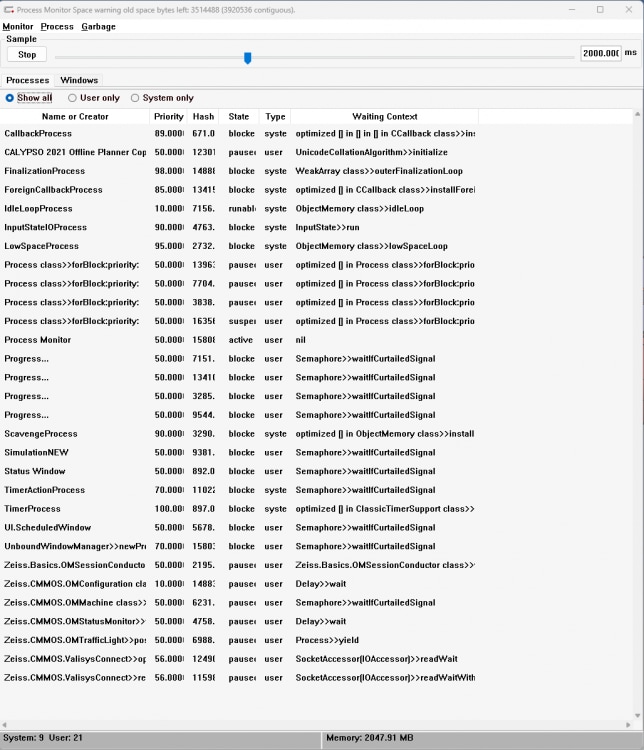The height and width of the screenshot is (750, 644).
Task: Click the vertical scrollbar up arrow
Action: 637,114
